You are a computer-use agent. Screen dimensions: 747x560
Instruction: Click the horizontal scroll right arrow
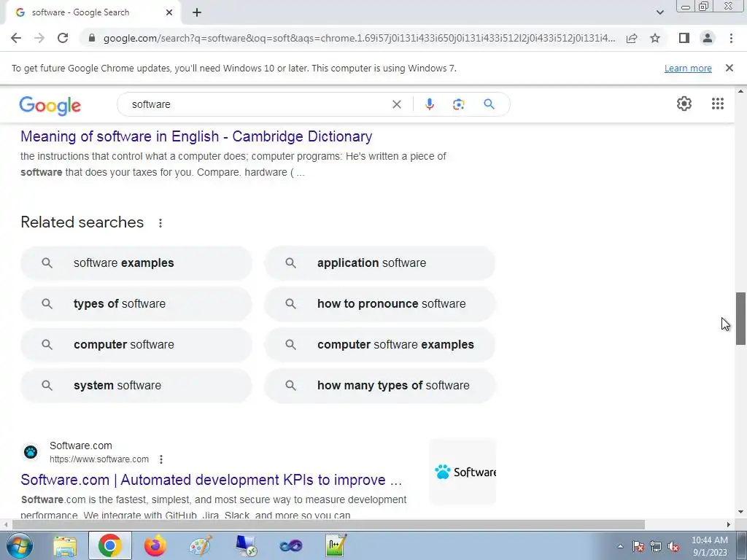(729, 525)
